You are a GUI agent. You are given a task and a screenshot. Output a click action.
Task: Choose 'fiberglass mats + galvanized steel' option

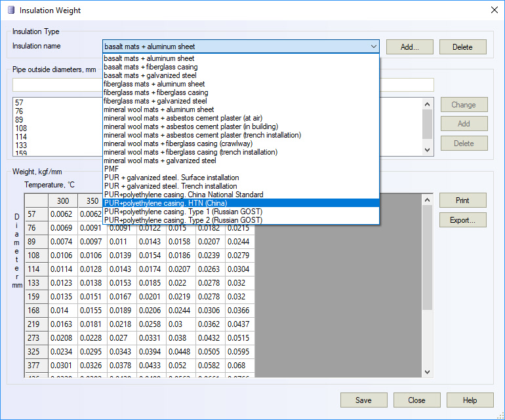pos(241,101)
